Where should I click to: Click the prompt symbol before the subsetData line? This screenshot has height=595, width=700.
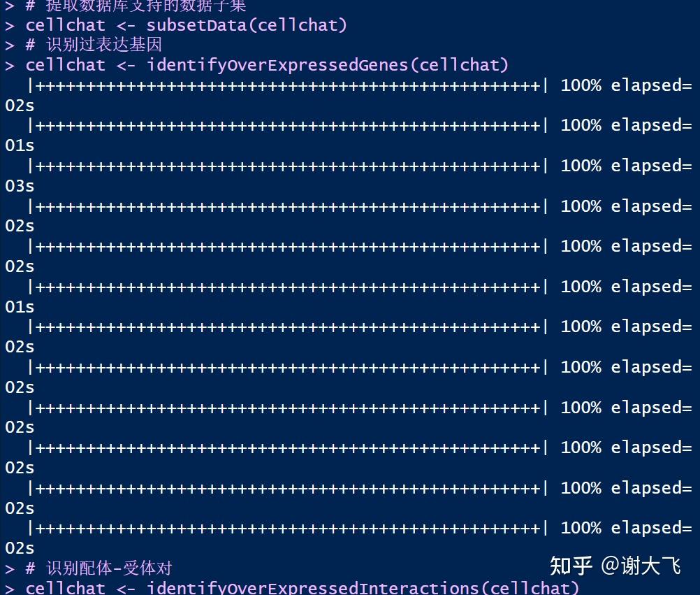pyautogui.click(x=10, y=26)
